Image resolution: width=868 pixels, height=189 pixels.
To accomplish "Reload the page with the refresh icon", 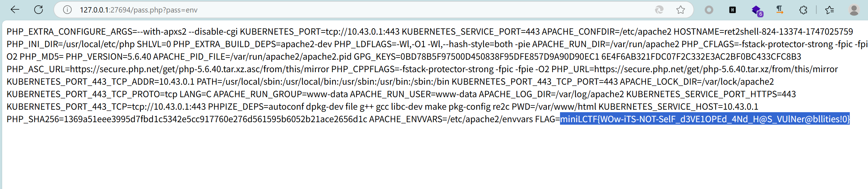I will pyautogui.click(x=38, y=10).
